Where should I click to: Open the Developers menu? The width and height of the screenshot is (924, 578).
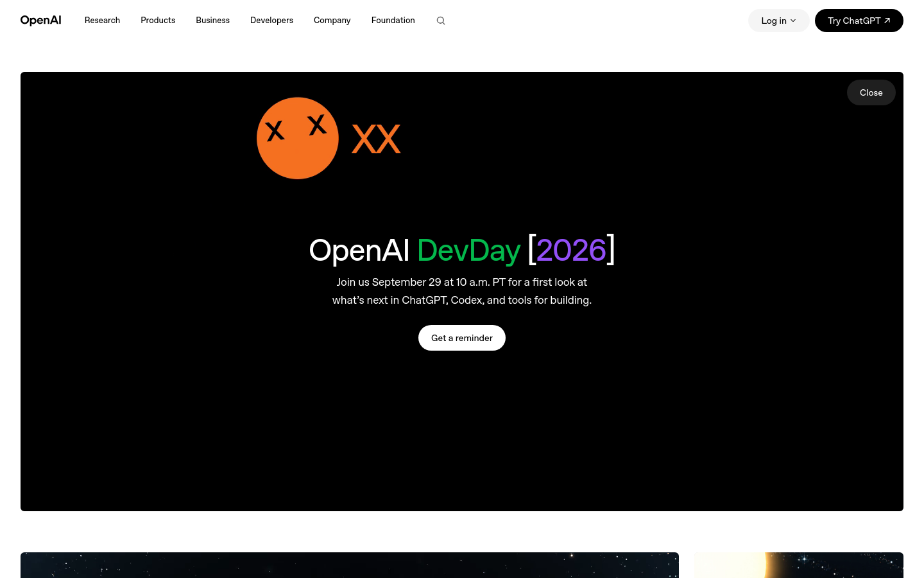[271, 21]
